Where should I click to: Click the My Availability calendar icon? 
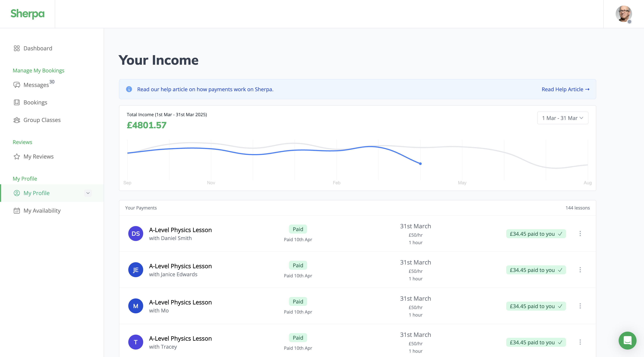(17, 211)
